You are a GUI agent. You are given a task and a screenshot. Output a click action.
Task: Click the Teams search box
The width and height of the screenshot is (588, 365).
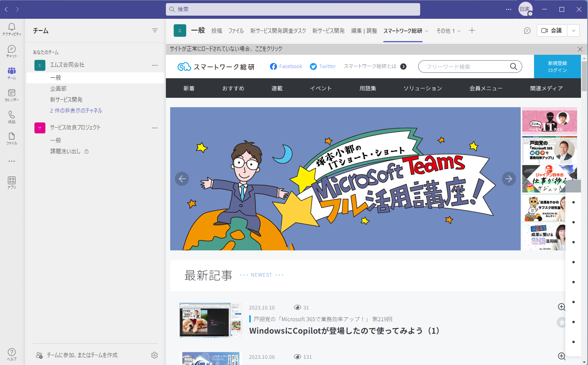coord(293,9)
